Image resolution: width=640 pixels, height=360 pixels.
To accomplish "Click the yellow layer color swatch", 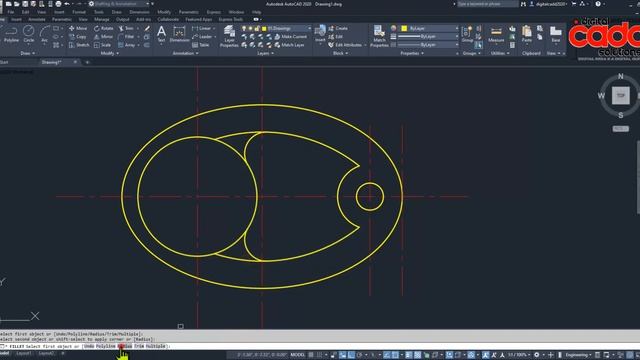I will 264,29.
